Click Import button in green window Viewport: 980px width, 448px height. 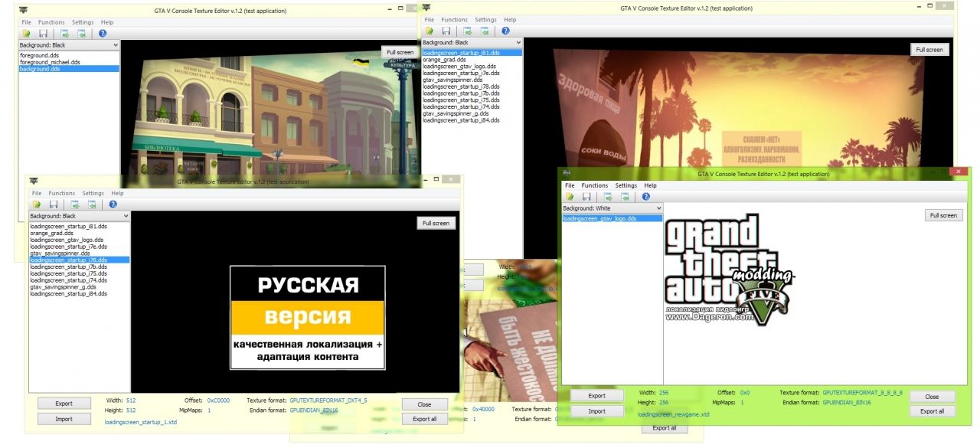[596, 411]
